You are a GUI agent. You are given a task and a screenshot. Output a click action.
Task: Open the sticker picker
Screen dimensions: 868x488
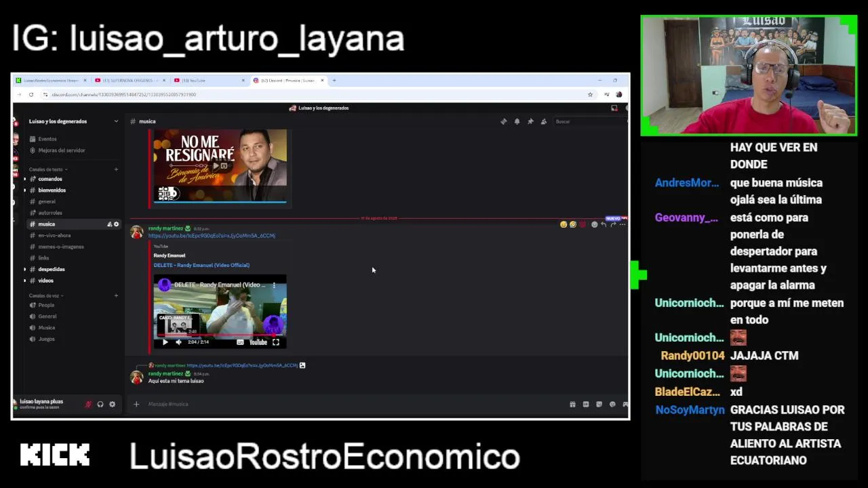(599, 405)
